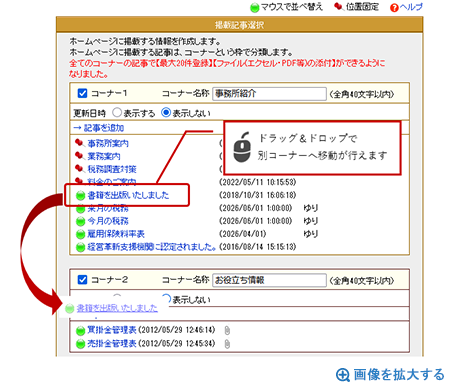
Task: Click ゆり on the 来月の税務 row
Action: (311, 208)
